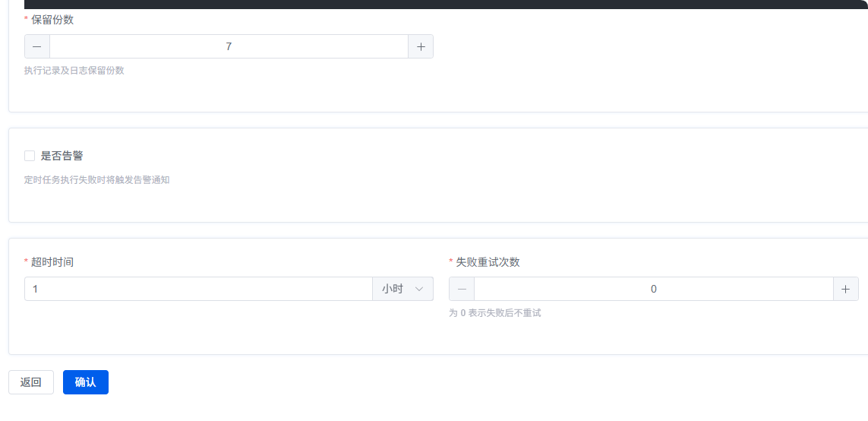
Task: Click the 失败重试次数 field label
Action: [x=488, y=262]
